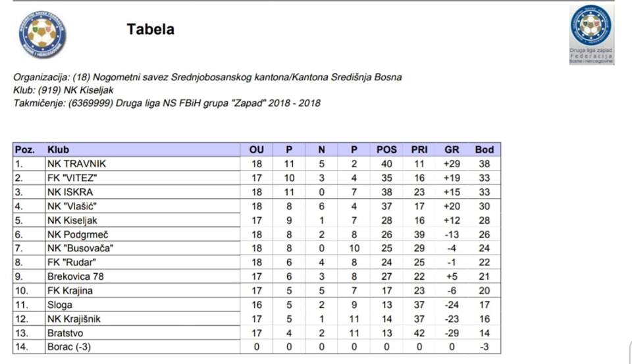Click the OU column header
The height and width of the screenshot is (364, 632).
point(256,149)
